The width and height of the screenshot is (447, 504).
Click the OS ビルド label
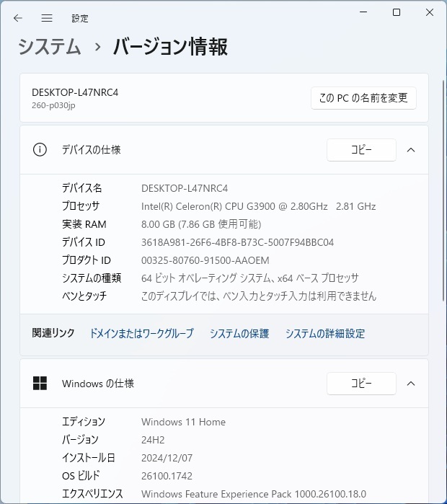tap(81, 476)
